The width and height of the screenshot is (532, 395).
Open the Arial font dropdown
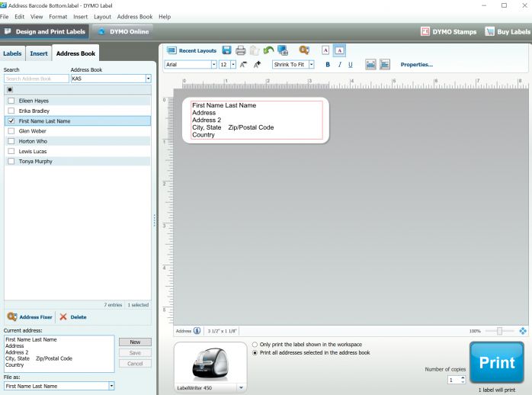pyautogui.click(x=213, y=65)
